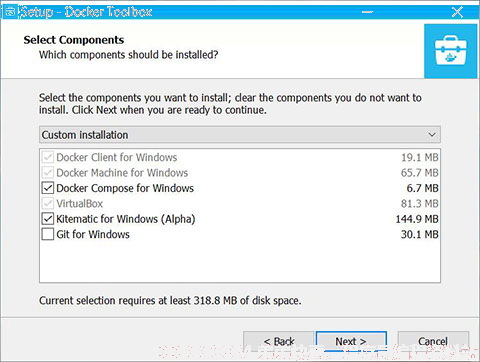The width and height of the screenshot is (480, 362).
Task: Click the Docker Machine for Windows label
Action: [122, 173]
